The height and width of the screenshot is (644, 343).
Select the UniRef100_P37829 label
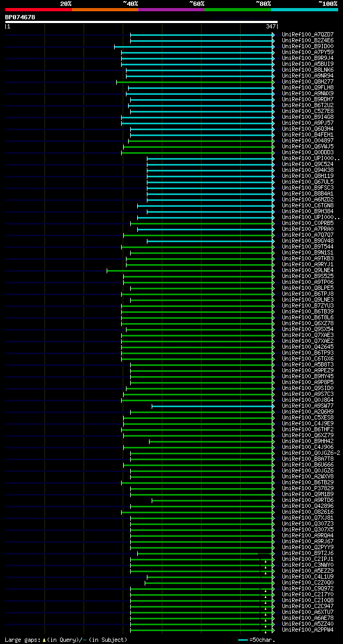308,488
